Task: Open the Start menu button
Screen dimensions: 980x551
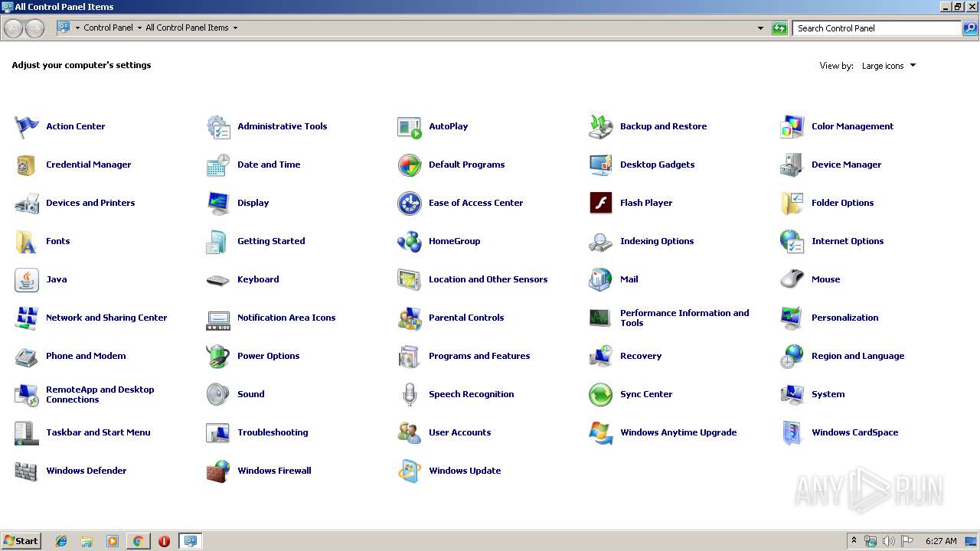Action: pos(21,541)
